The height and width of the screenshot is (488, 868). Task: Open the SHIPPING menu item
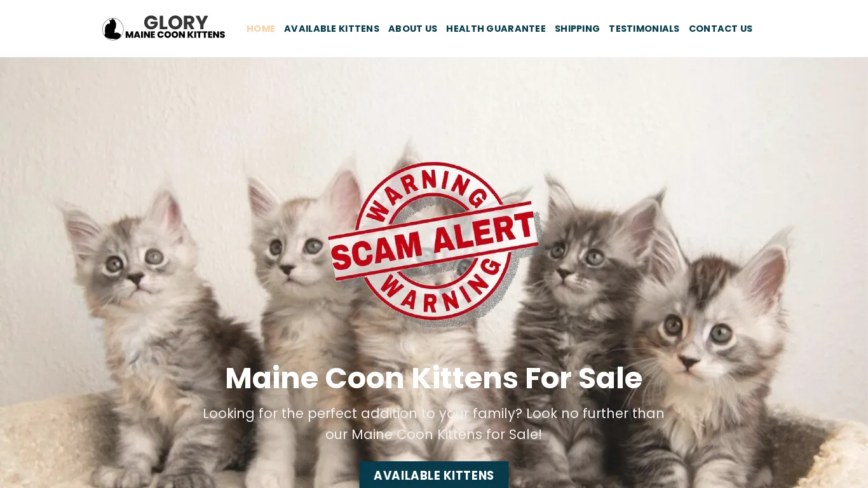point(577,29)
